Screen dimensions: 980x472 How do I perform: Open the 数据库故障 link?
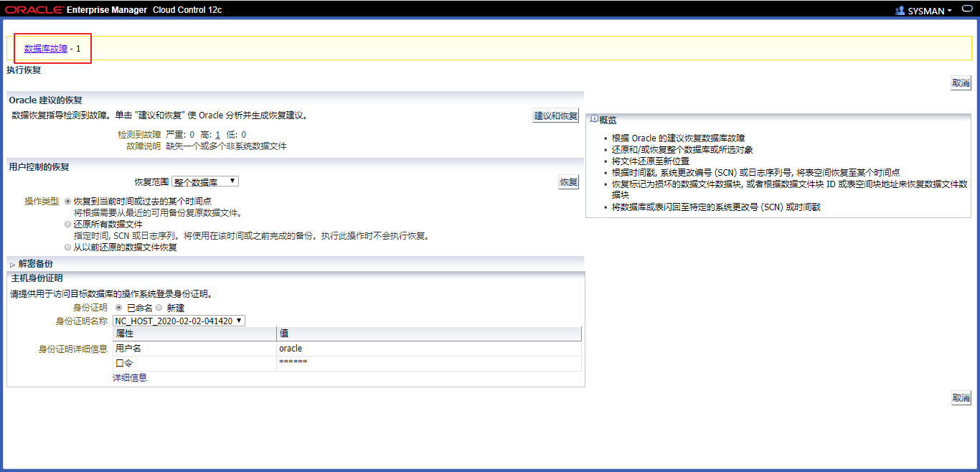pos(45,49)
